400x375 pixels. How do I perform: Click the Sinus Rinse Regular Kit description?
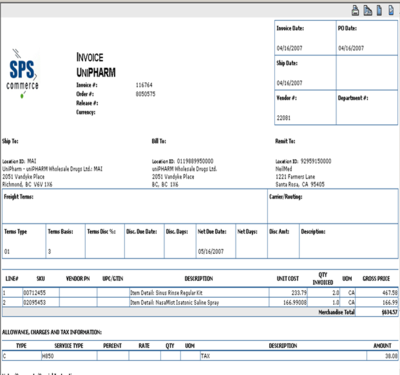point(166,293)
